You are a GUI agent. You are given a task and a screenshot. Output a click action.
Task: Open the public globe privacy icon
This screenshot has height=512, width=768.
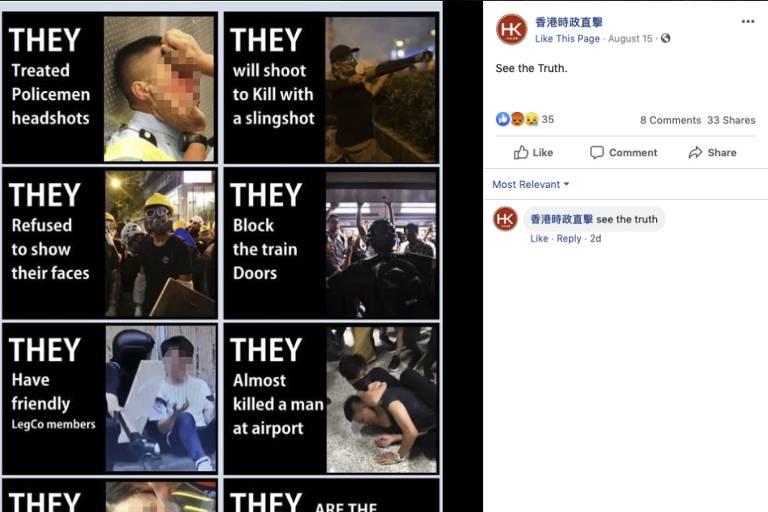[x=665, y=38]
